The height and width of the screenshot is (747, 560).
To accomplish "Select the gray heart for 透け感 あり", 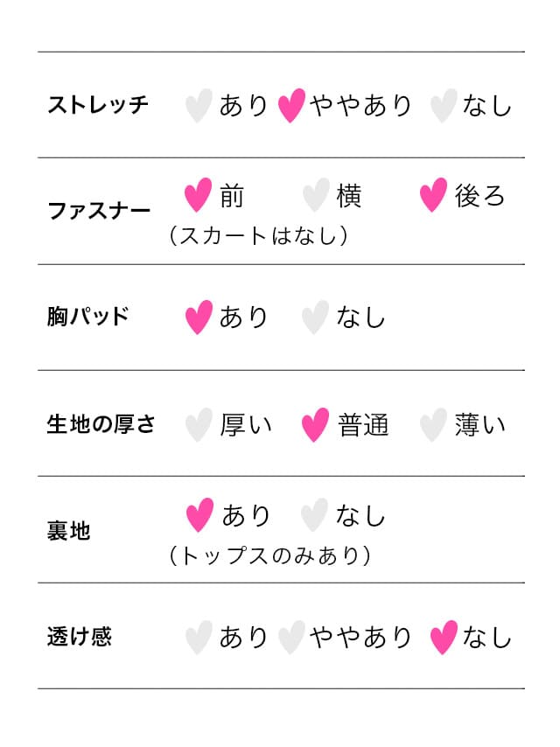I will click(199, 638).
